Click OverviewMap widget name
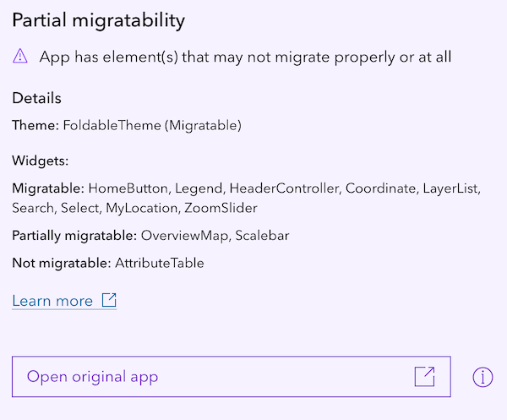Image resolution: width=507 pixels, height=420 pixels. 184,236
